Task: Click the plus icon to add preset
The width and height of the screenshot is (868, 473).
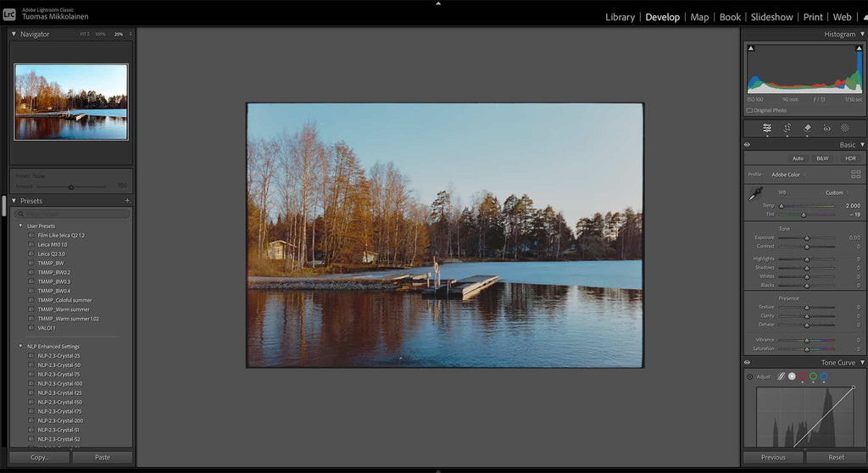Action: pyautogui.click(x=127, y=201)
